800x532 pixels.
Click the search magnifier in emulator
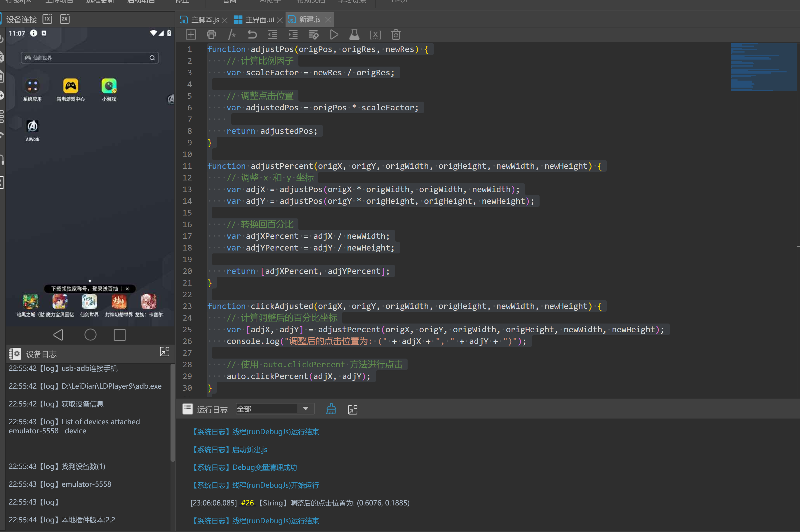tap(152, 58)
